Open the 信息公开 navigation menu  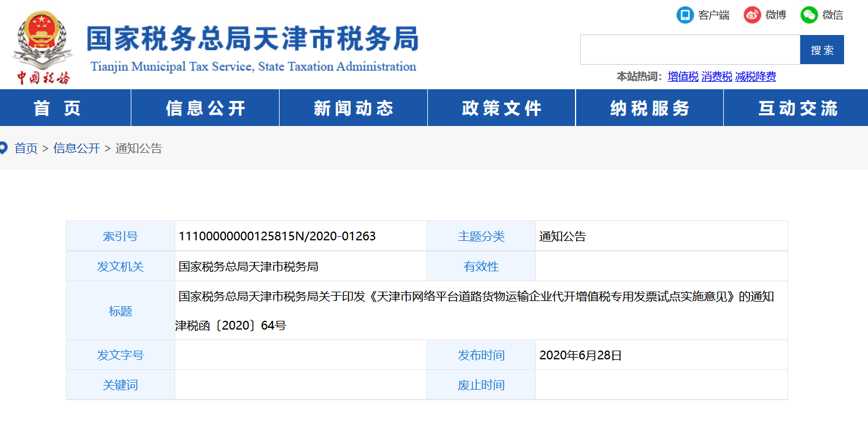[205, 108]
